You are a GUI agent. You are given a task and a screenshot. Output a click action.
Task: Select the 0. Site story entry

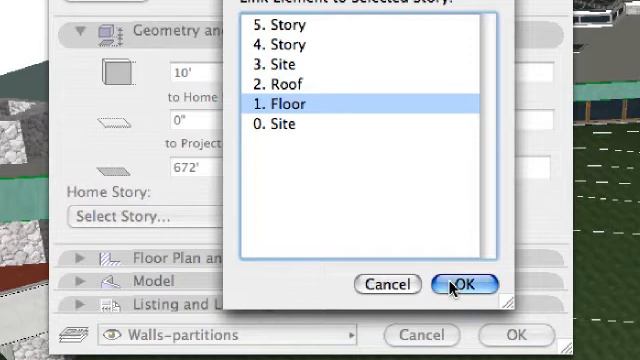pyautogui.click(x=360, y=124)
